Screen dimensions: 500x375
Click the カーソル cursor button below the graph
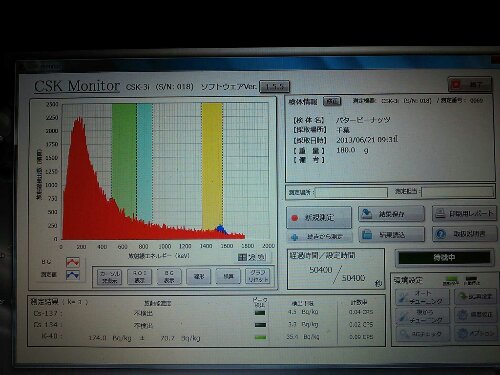(x=110, y=277)
